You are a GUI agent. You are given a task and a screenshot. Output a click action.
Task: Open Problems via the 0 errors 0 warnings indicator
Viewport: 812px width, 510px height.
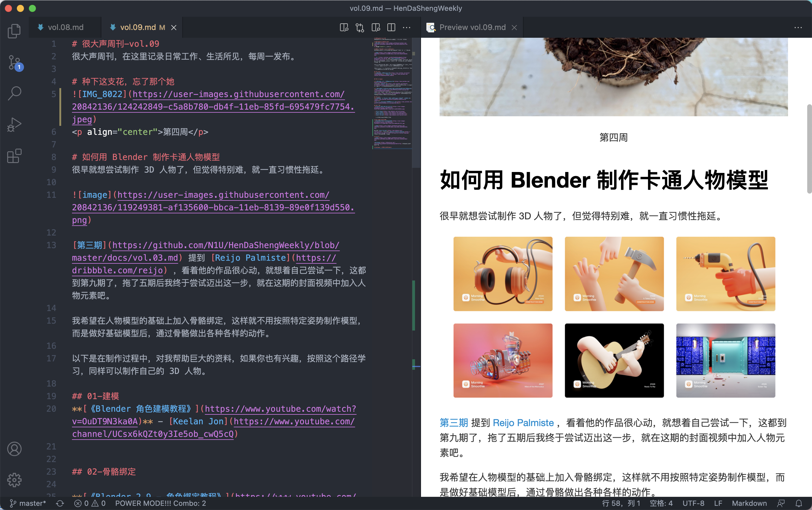click(90, 503)
